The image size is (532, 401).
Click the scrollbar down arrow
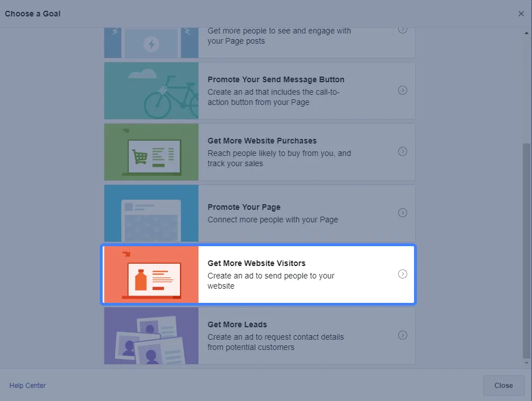point(526,363)
